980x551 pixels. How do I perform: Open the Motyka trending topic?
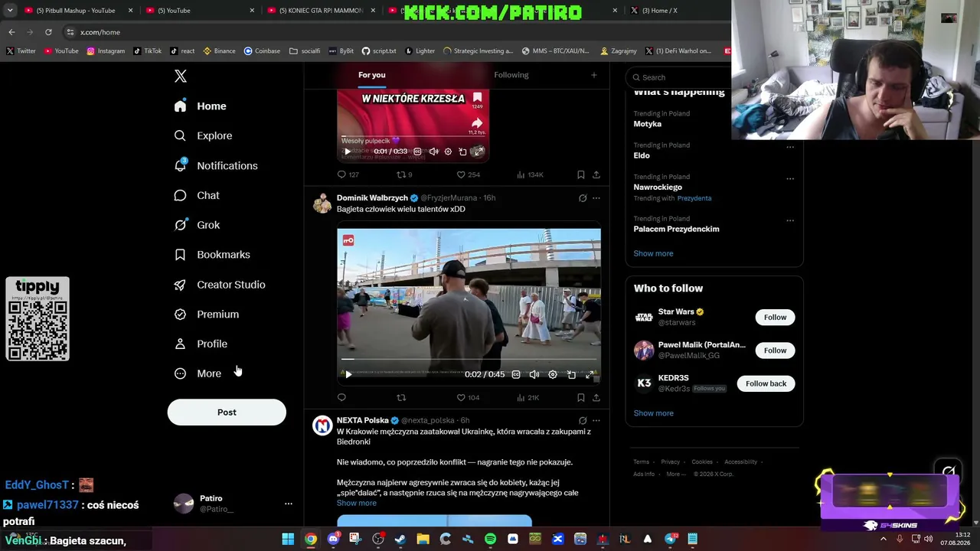tap(648, 124)
